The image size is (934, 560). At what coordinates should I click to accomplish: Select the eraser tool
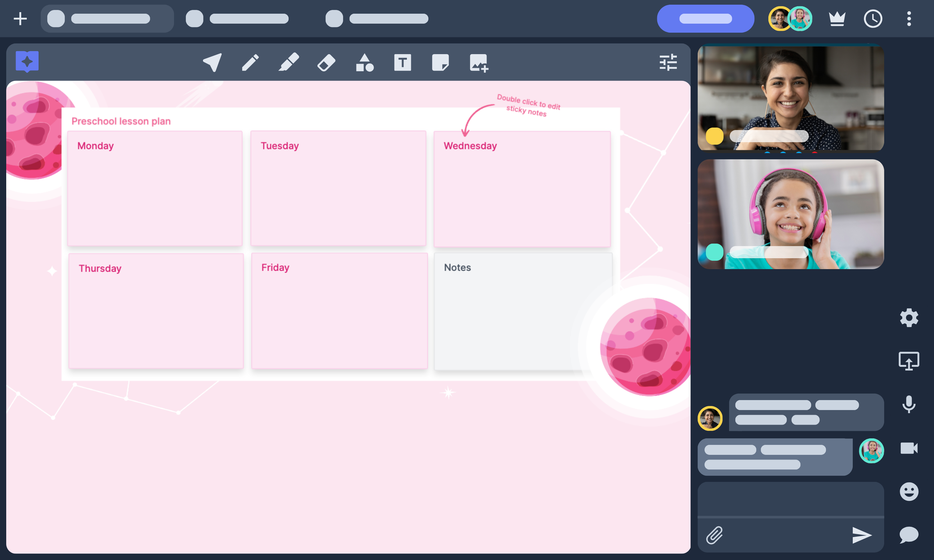(x=326, y=63)
